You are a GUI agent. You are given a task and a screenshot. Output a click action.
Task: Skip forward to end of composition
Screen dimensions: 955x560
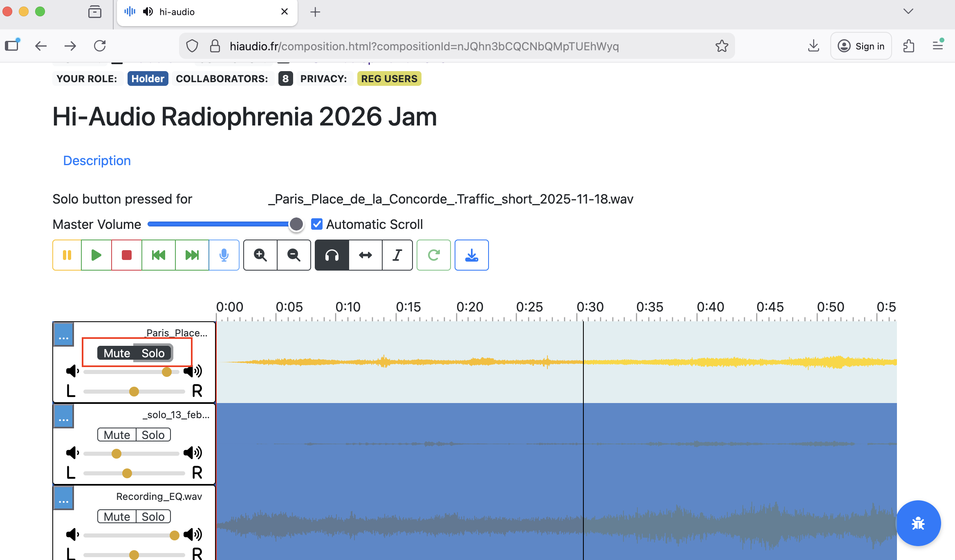[x=192, y=255]
